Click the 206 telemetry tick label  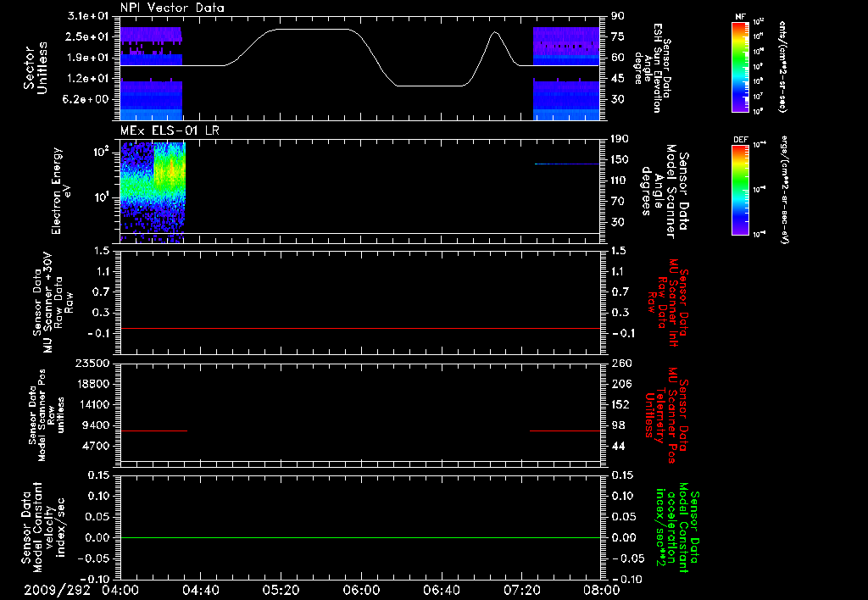click(x=620, y=384)
